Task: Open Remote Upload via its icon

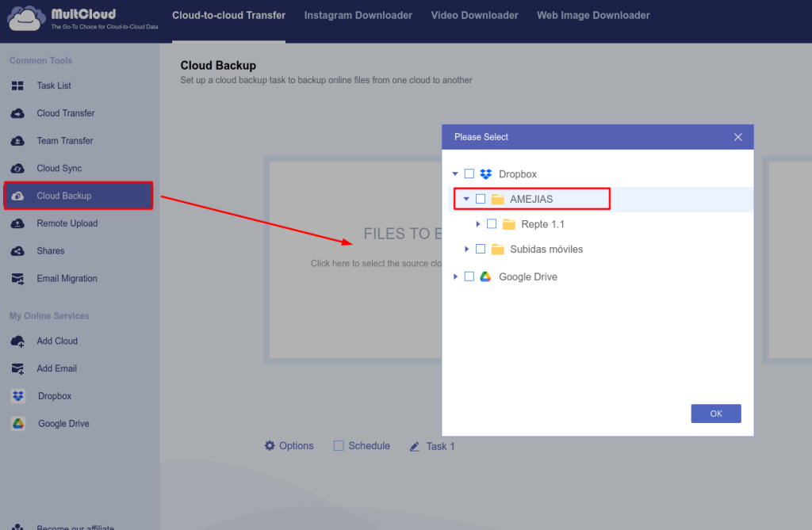Action: 17,223
